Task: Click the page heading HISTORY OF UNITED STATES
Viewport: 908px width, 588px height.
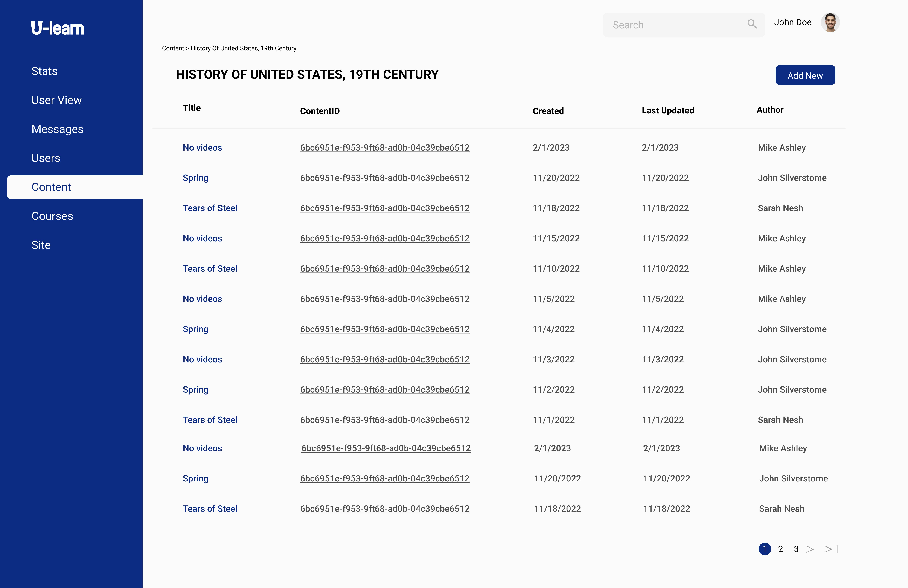Action: click(307, 75)
